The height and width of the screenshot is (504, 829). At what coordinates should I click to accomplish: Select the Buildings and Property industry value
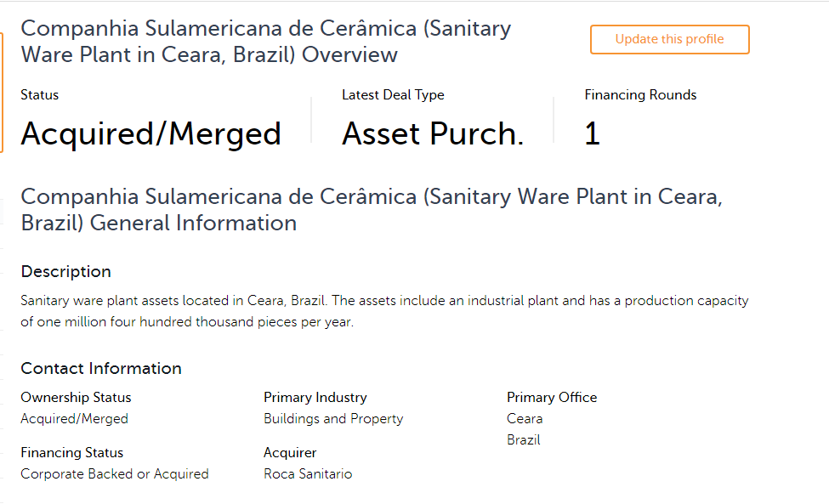tap(333, 419)
